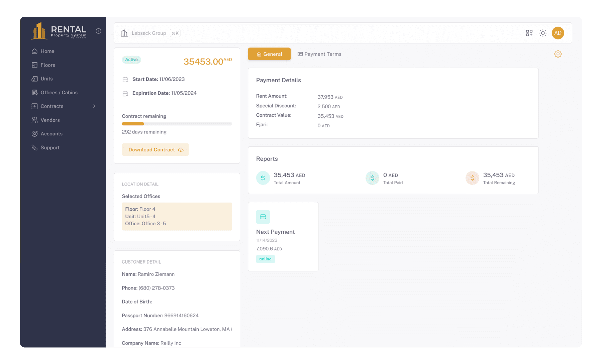
Task: Click the Ejari value 0 AED
Action: pyautogui.click(x=324, y=126)
